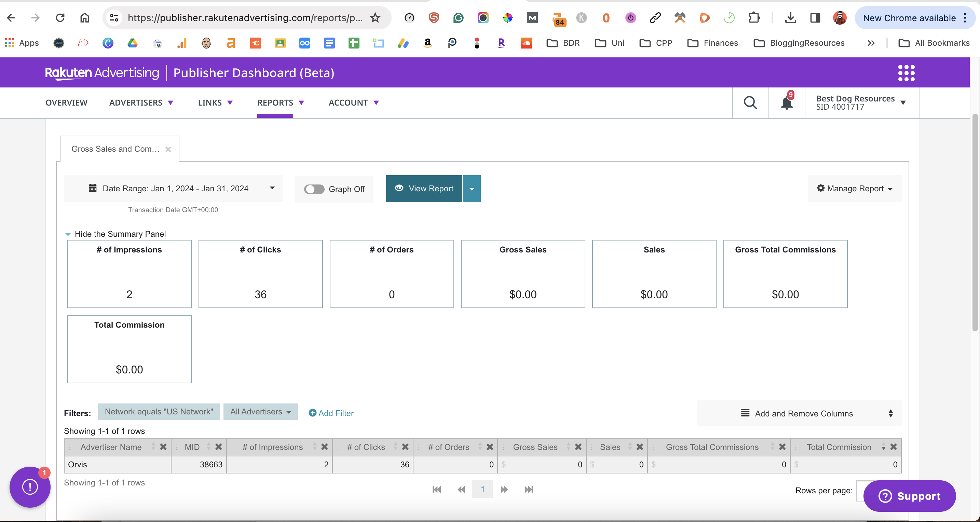Viewport: 980px width, 522px height.
Task: Click the browser address bar URL
Action: coord(245,18)
